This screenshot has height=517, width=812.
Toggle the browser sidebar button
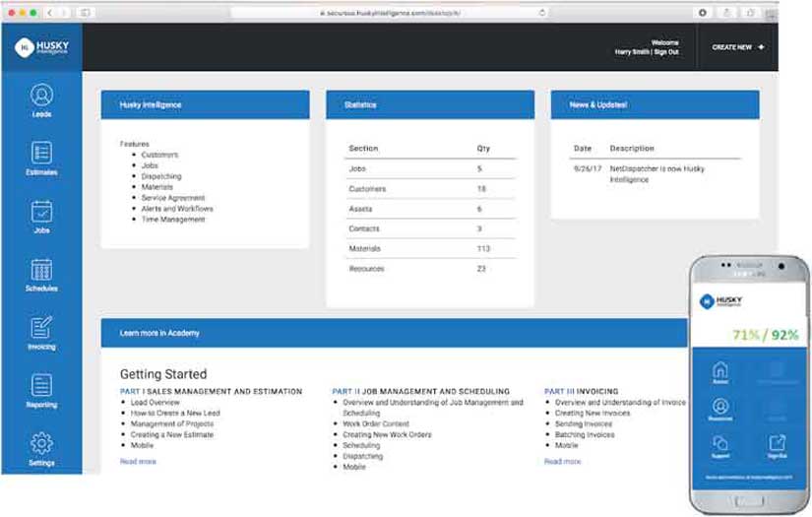pos(85,13)
